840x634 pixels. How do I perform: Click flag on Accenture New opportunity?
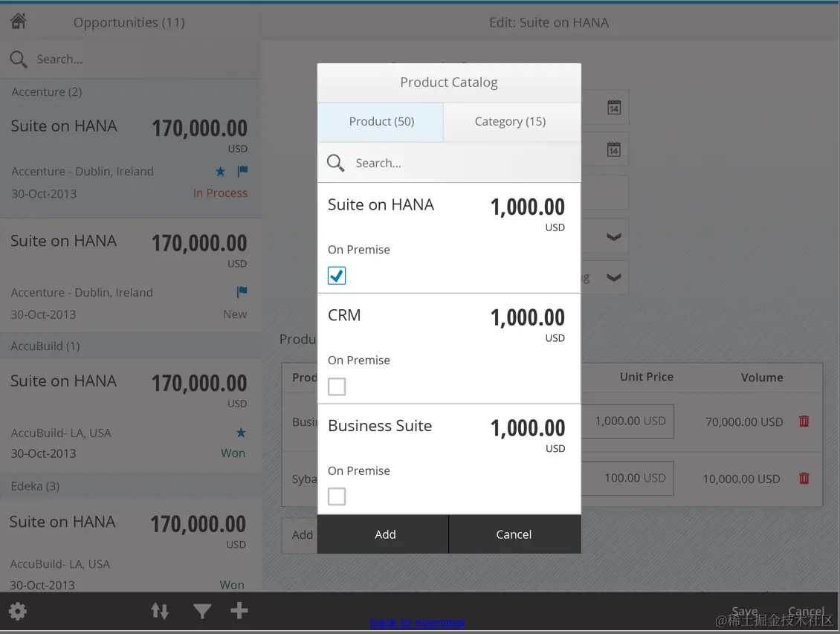pyautogui.click(x=242, y=291)
